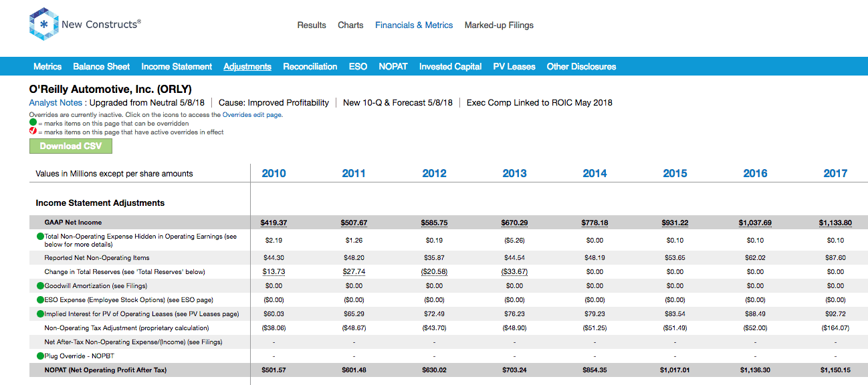Click green override dot for Goodwill Amortization
The image size is (868, 385).
(x=40, y=285)
